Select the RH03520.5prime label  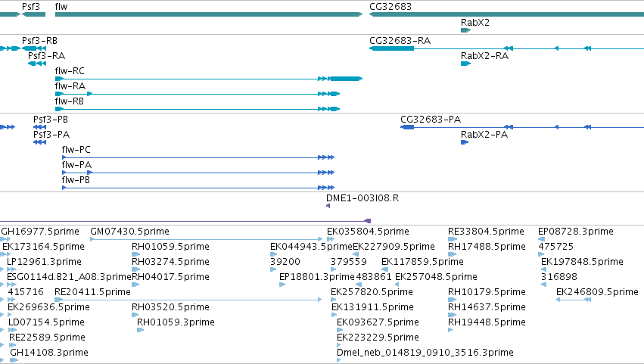coord(170,307)
